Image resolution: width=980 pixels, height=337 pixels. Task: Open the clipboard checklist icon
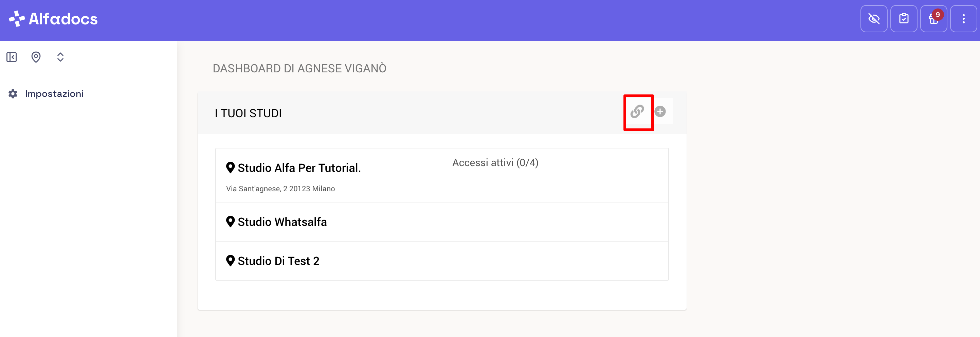coord(904,19)
